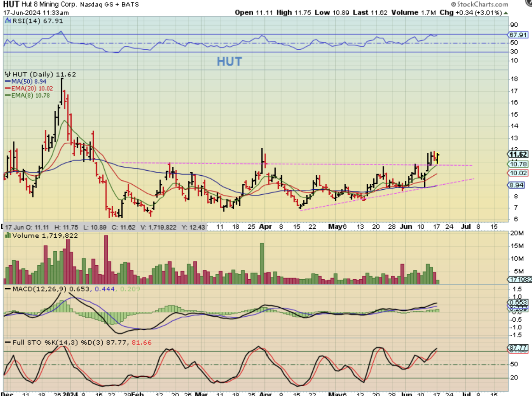Click the StockCharts.com copyright watermark
This screenshot has width=532, height=396.
(x=479, y=4)
